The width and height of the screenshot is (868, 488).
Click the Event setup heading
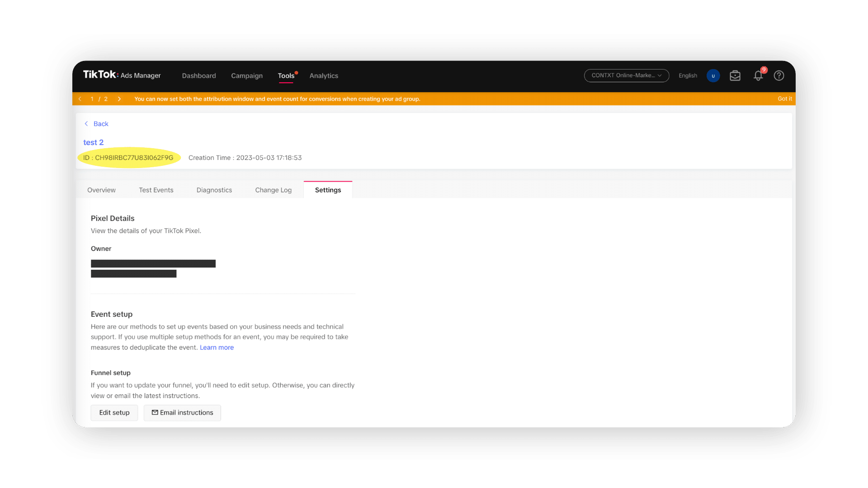tap(112, 314)
